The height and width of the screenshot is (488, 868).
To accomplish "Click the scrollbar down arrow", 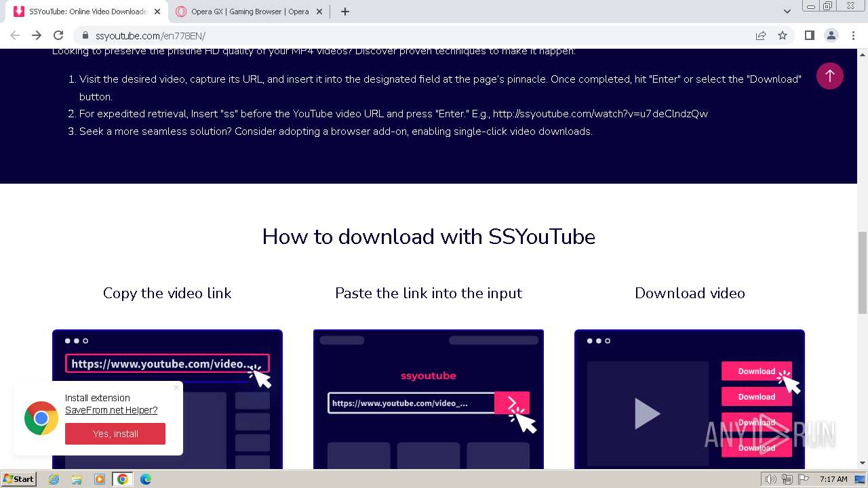I will 863,463.
